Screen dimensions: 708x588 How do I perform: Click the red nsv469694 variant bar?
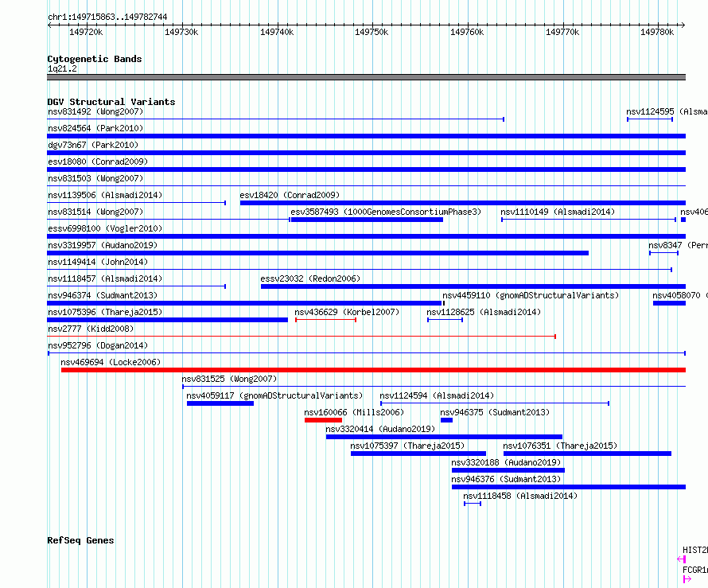point(373,370)
